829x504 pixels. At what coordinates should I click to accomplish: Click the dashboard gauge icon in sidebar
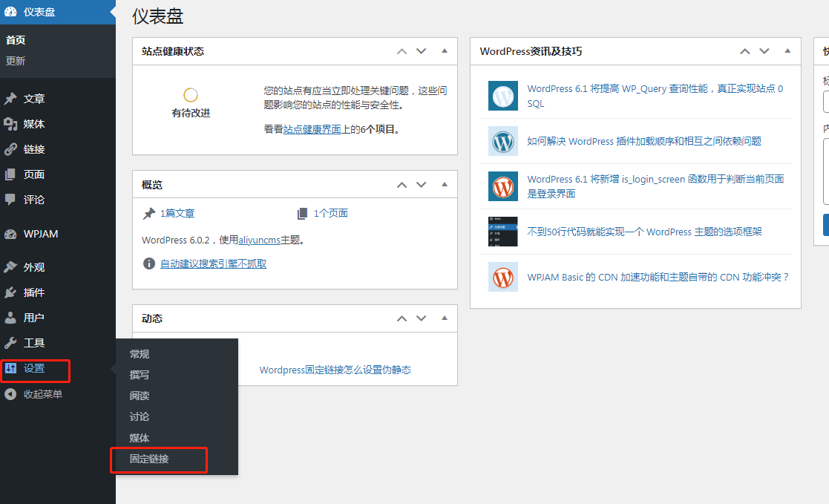(x=10, y=12)
